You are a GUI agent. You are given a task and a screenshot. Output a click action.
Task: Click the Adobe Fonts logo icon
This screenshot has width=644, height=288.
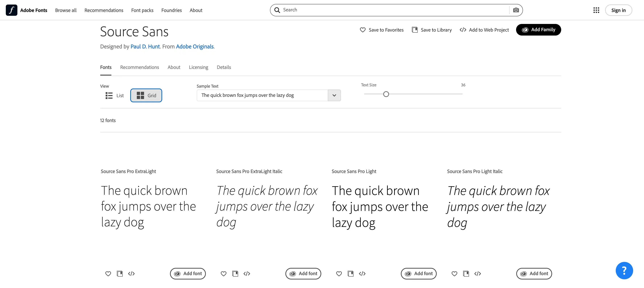tap(11, 10)
